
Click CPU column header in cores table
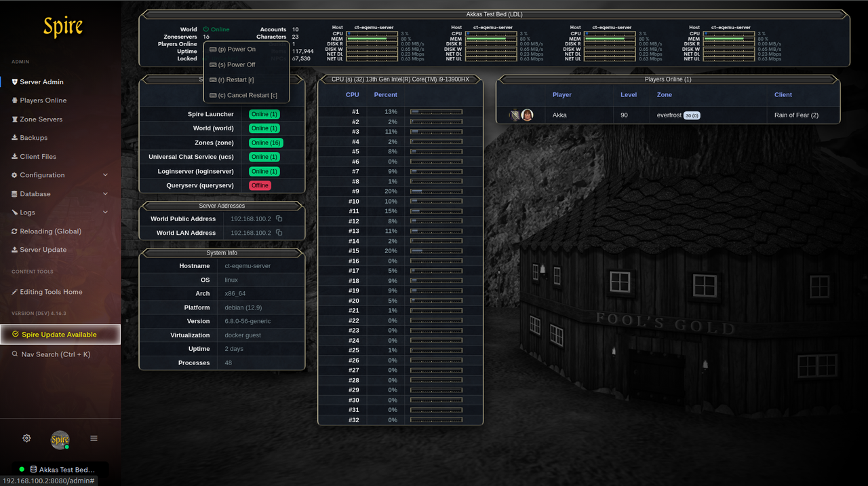coord(353,95)
